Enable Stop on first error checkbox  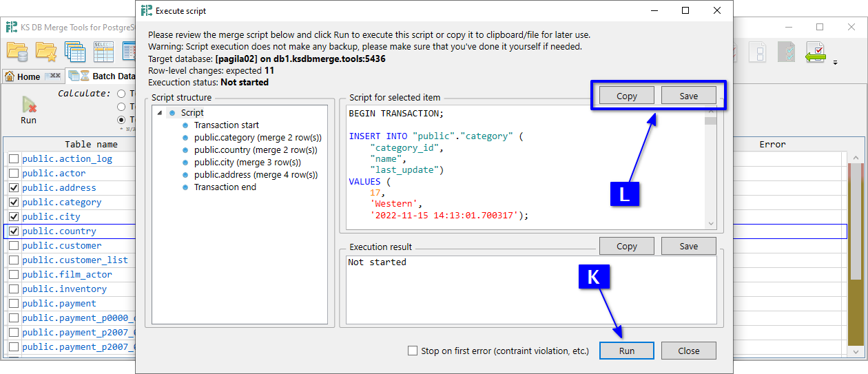(x=413, y=351)
